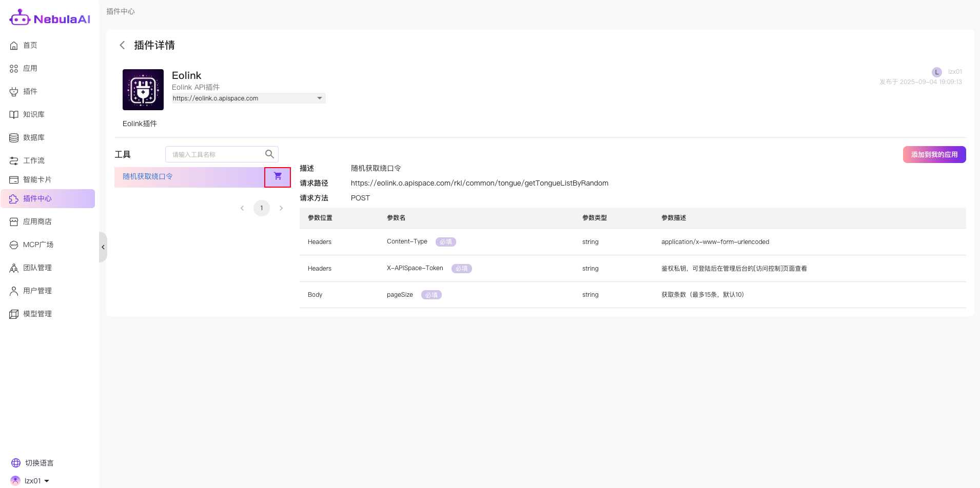Viewport: 980px width, 488px height.
Task: Click the shopping cart icon for 随机获取绕口令
Action: (x=278, y=176)
